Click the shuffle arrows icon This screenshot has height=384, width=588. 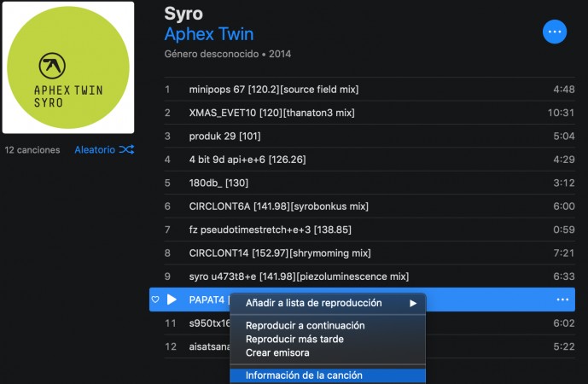(126, 149)
